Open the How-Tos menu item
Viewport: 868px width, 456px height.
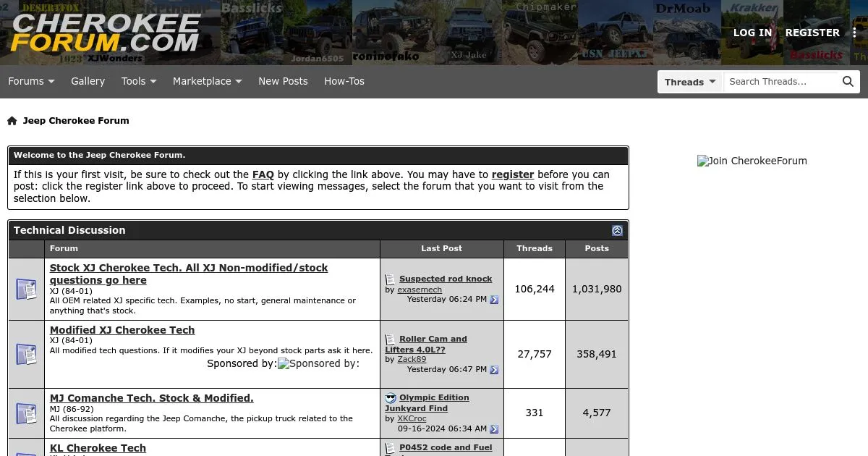(x=344, y=81)
